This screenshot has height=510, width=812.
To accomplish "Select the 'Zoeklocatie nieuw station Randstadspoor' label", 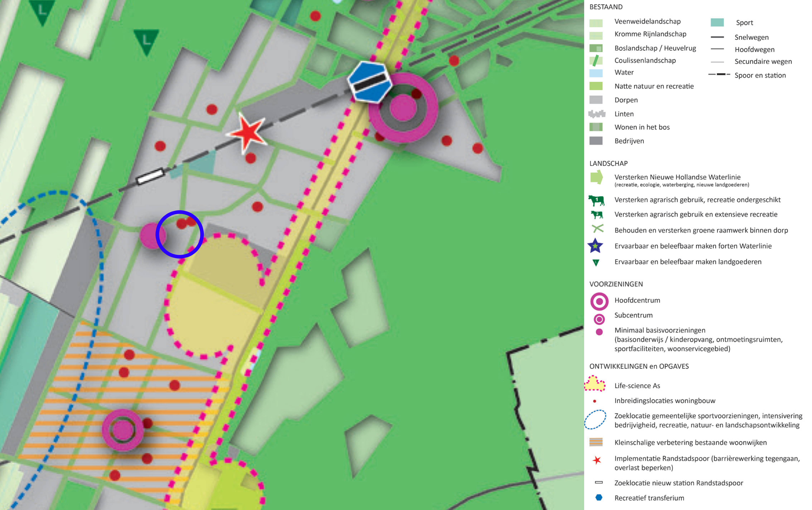I will 679,483.
